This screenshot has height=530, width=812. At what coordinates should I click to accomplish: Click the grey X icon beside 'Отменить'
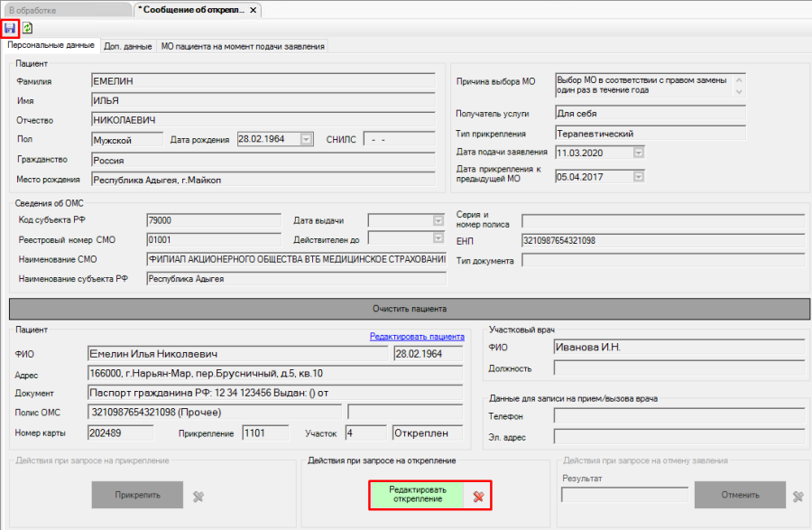[798, 496]
